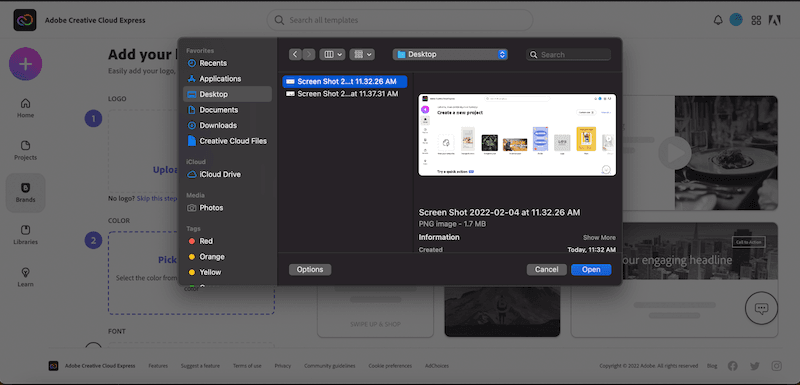
Task: Click the video play button thumbnail
Action: click(x=674, y=152)
